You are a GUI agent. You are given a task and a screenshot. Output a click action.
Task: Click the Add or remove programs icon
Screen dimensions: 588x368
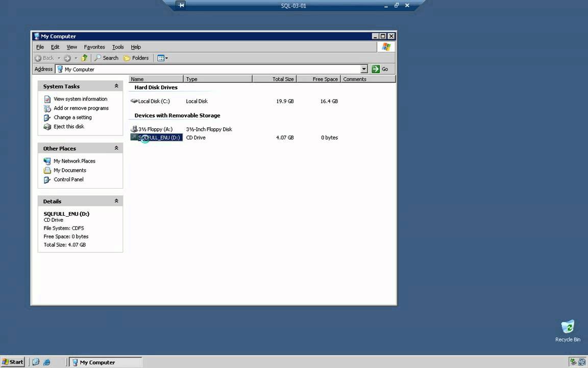coord(47,108)
